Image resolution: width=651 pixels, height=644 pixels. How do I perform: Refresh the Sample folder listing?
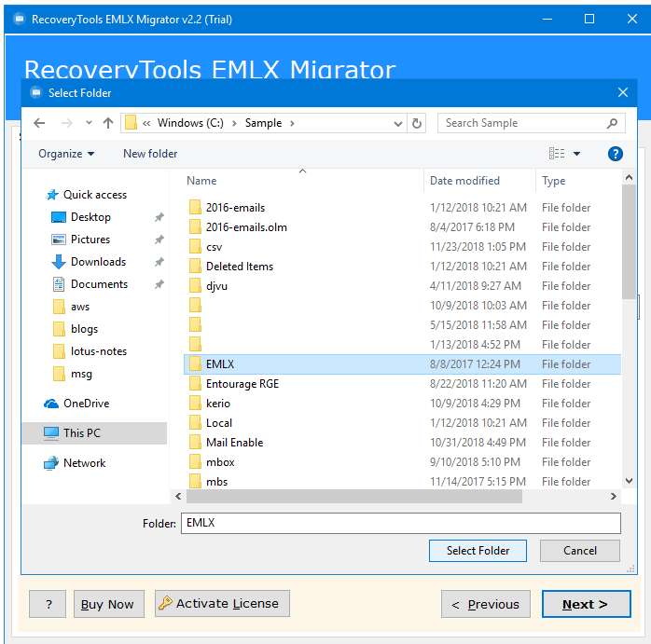tap(416, 123)
